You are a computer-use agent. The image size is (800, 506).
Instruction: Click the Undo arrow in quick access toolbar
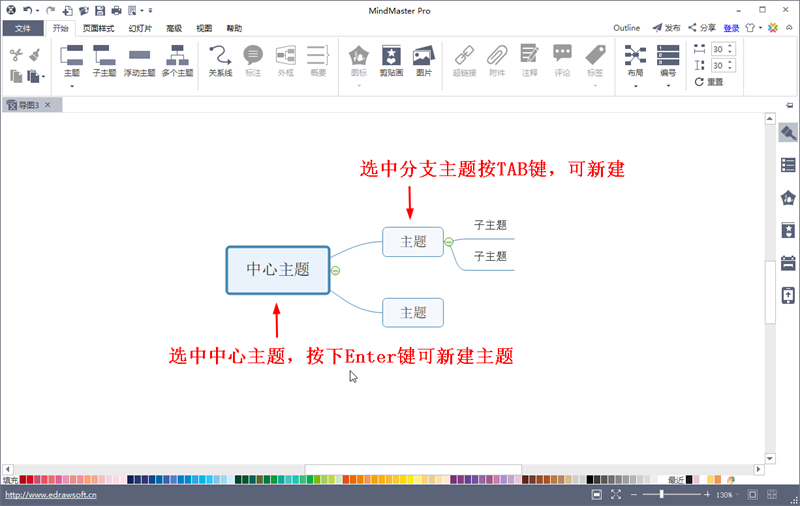coord(28,10)
